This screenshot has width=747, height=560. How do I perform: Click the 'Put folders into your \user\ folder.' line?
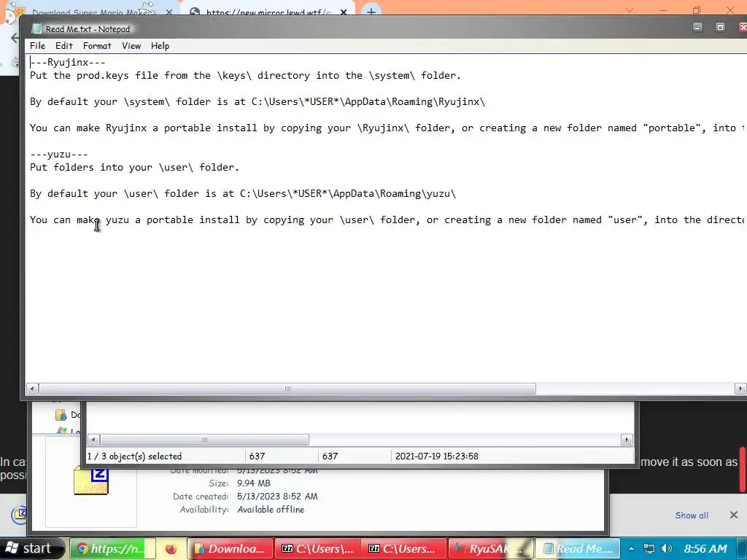point(134,168)
